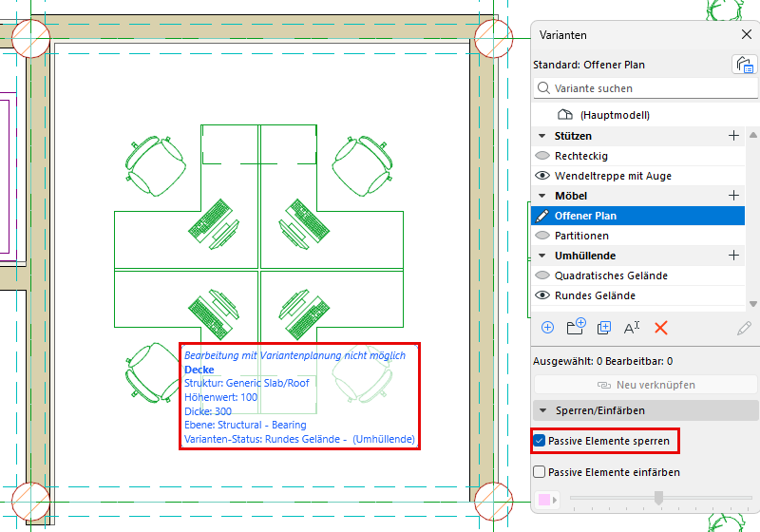This screenshot has width=760, height=532.
Task: Open the variant settings icon beside Standard
Action: point(744,65)
